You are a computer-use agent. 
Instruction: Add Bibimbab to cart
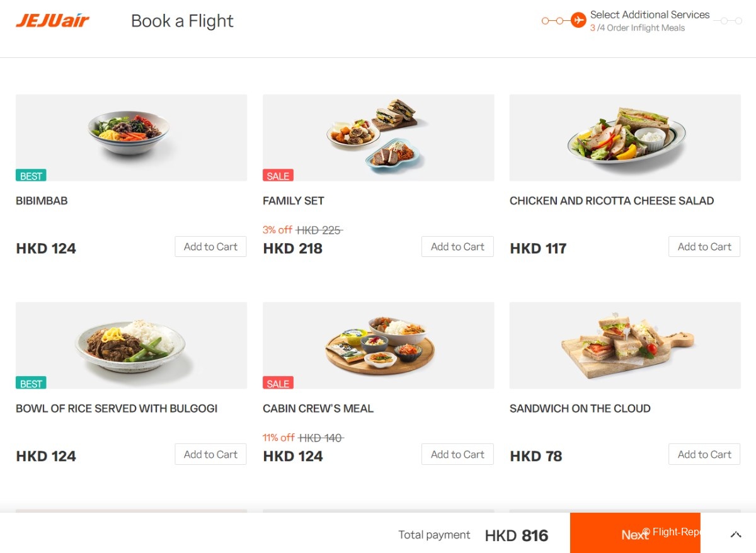pyautogui.click(x=210, y=247)
